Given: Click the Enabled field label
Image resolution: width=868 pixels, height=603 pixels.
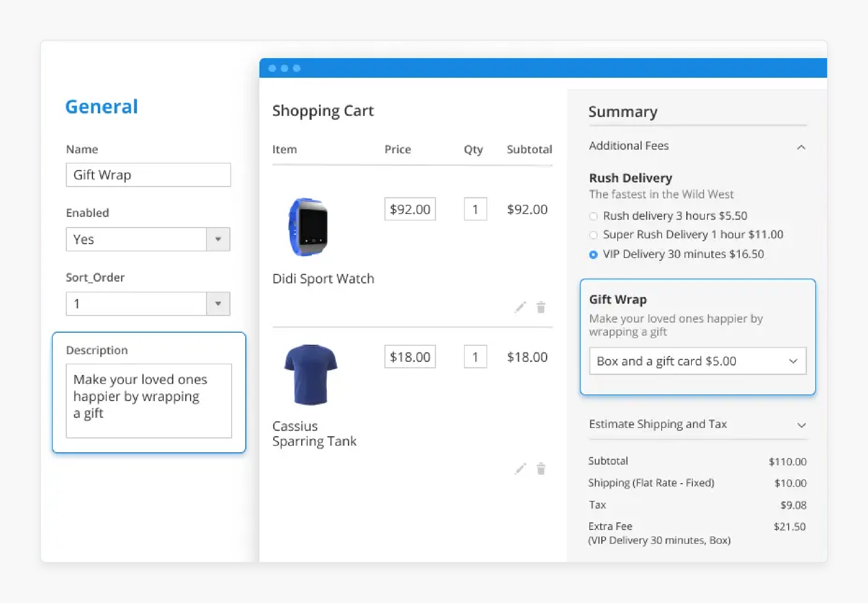Looking at the screenshot, I should (88, 213).
